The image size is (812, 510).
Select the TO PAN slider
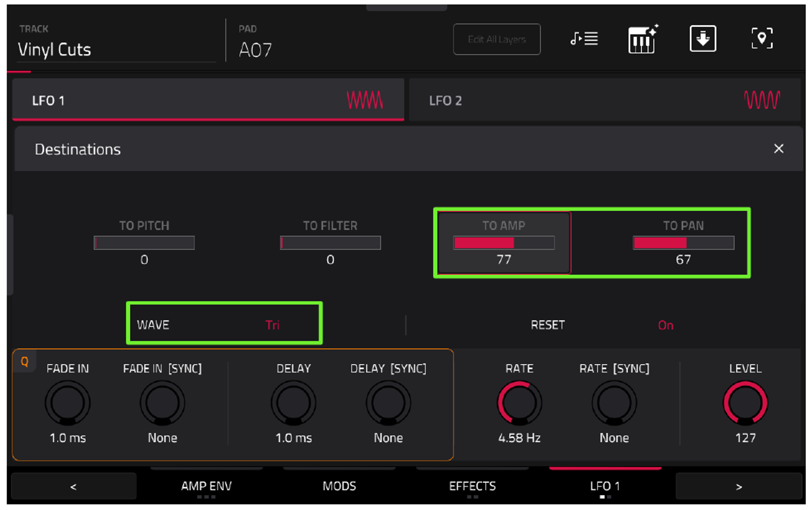[683, 243]
